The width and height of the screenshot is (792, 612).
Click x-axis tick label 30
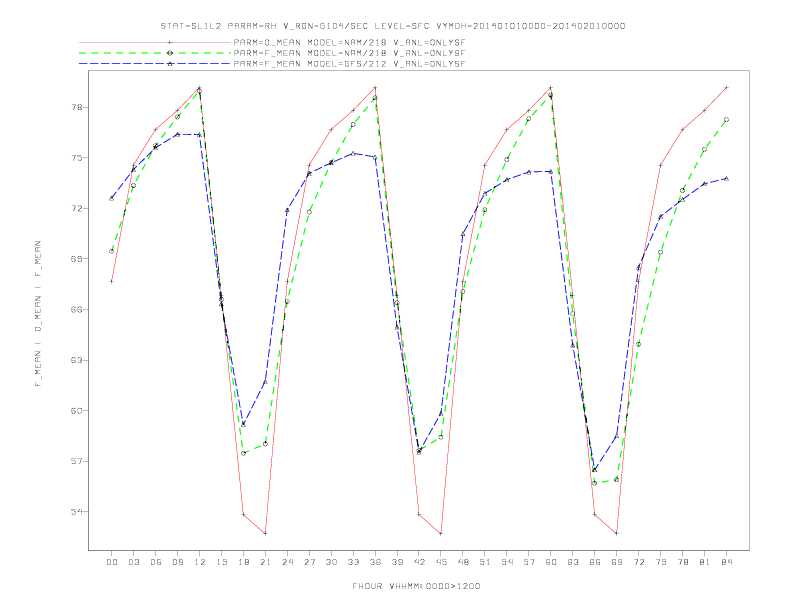(x=331, y=562)
